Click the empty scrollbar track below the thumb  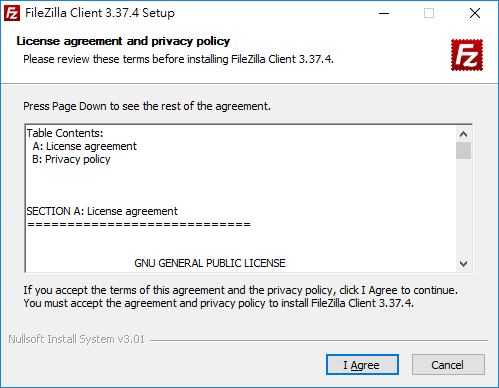[x=463, y=208]
